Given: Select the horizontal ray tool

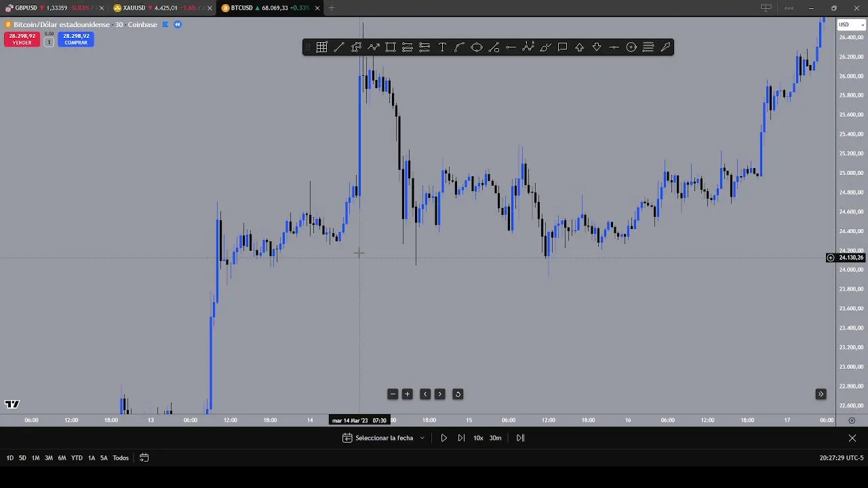Looking at the screenshot, I should pyautogui.click(x=511, y=47).
